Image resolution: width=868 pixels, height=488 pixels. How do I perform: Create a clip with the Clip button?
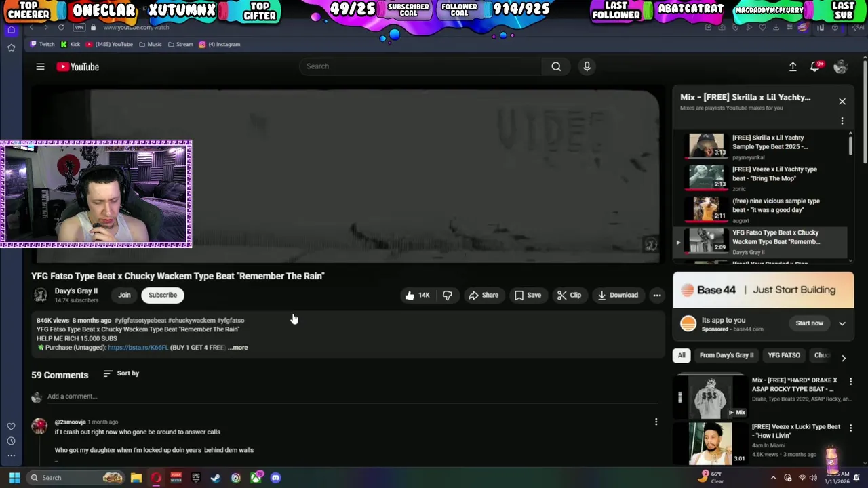[569, 295]
